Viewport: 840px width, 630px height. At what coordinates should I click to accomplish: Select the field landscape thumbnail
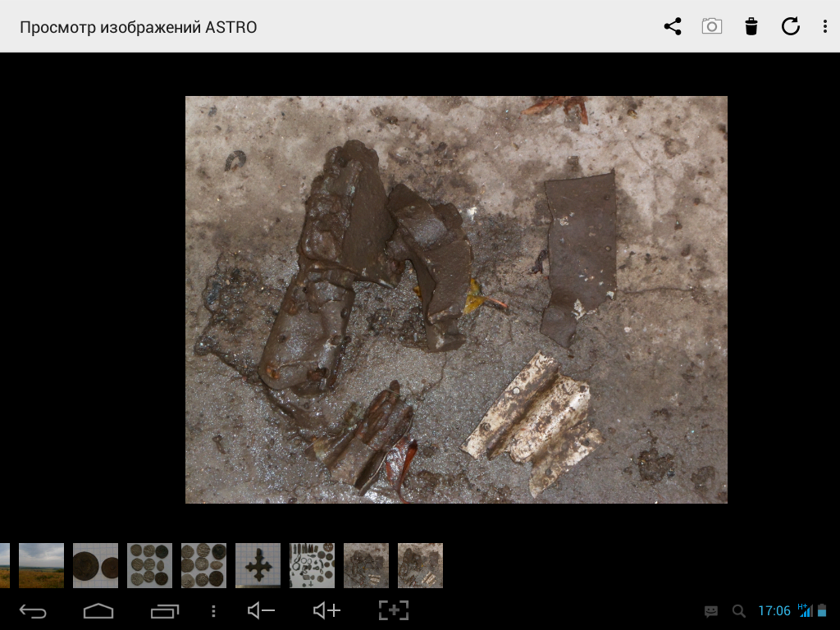click(x=41, y=566)
